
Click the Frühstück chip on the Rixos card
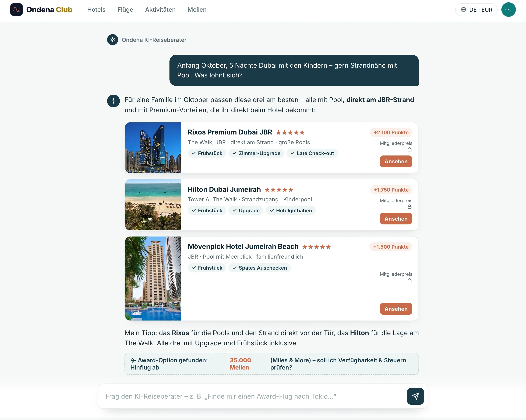tap(207, 153)
